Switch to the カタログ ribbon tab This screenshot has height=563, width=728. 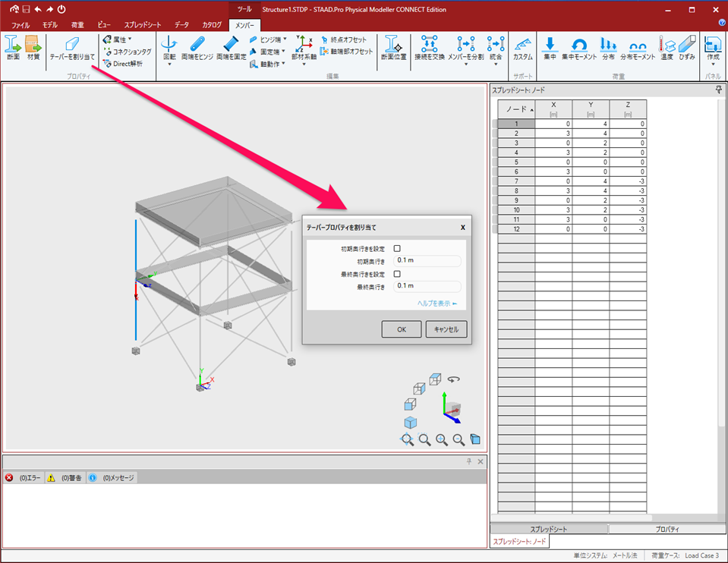(212, 25)
